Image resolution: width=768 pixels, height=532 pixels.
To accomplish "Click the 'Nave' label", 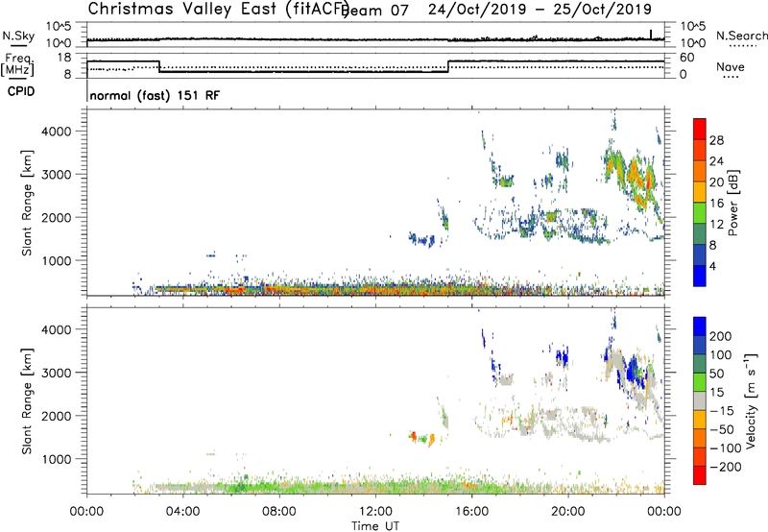I will (731, 66).
